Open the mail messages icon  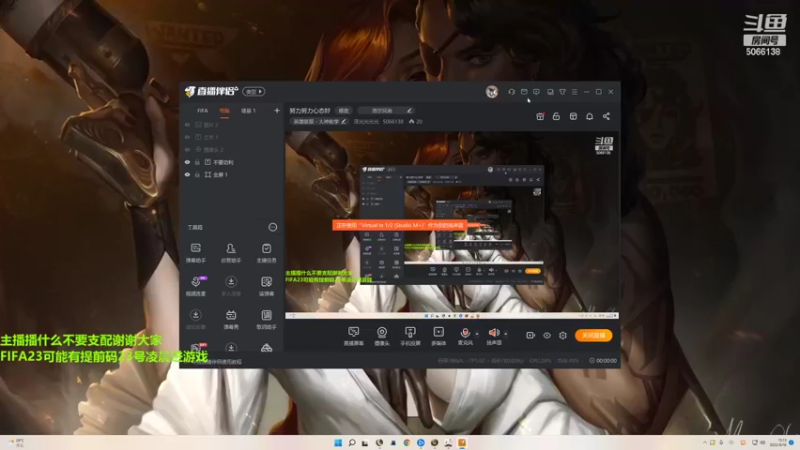coord(524,92)
